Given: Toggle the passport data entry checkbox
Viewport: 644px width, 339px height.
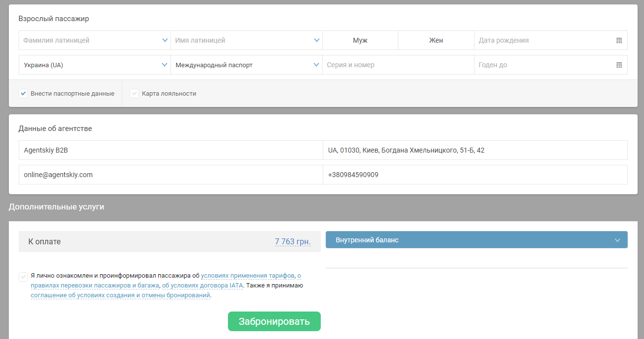Looking at the screenshot, I should point(23,94).
